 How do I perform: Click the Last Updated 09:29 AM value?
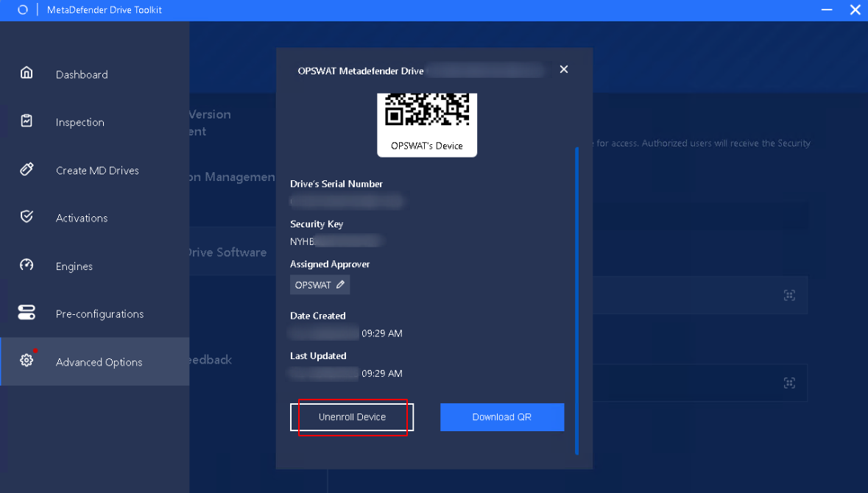point(346,374)
